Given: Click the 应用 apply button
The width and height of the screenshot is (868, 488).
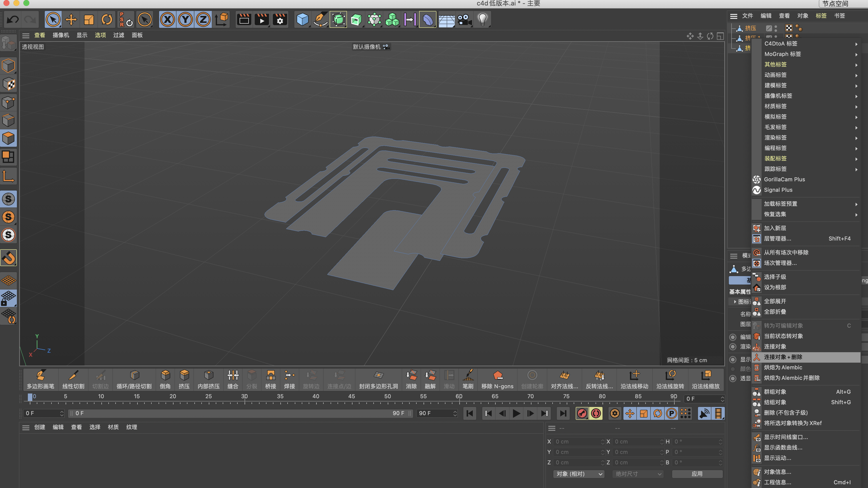Looking at the screenshot, I should (697, 474).
